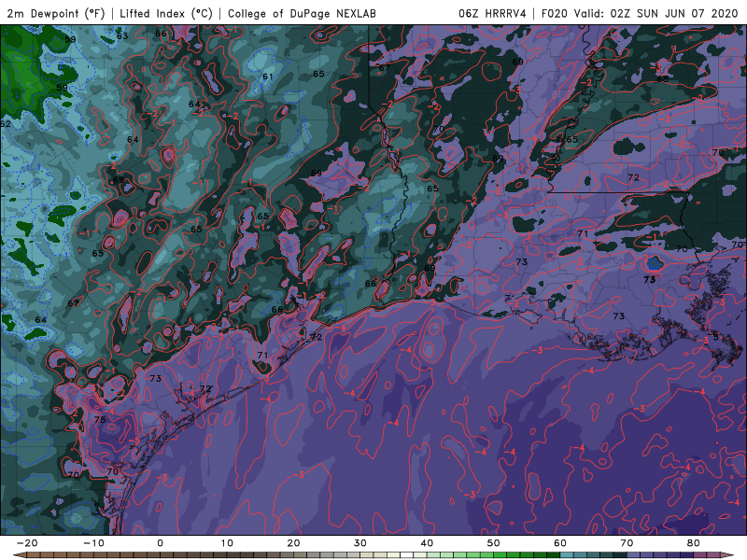Click the 'F020' forecast hour text

554,13
